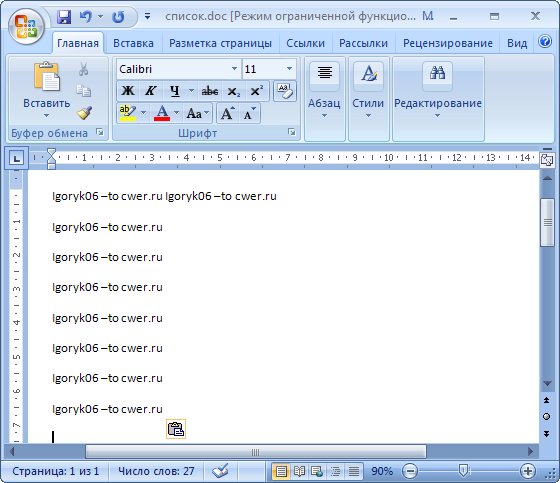The width and height of the screenshot is (560, 483).
Task: Toggle ruler visibility button above scrollbar
Action: [547, 159]
